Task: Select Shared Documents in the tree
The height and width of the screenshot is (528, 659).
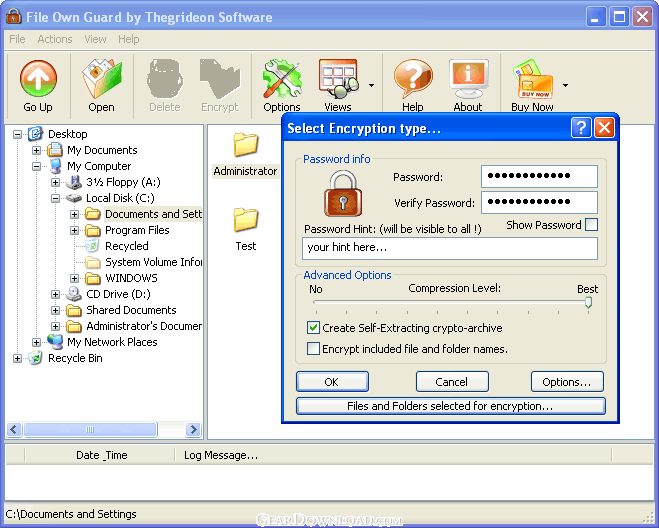Action: (131, 310)
